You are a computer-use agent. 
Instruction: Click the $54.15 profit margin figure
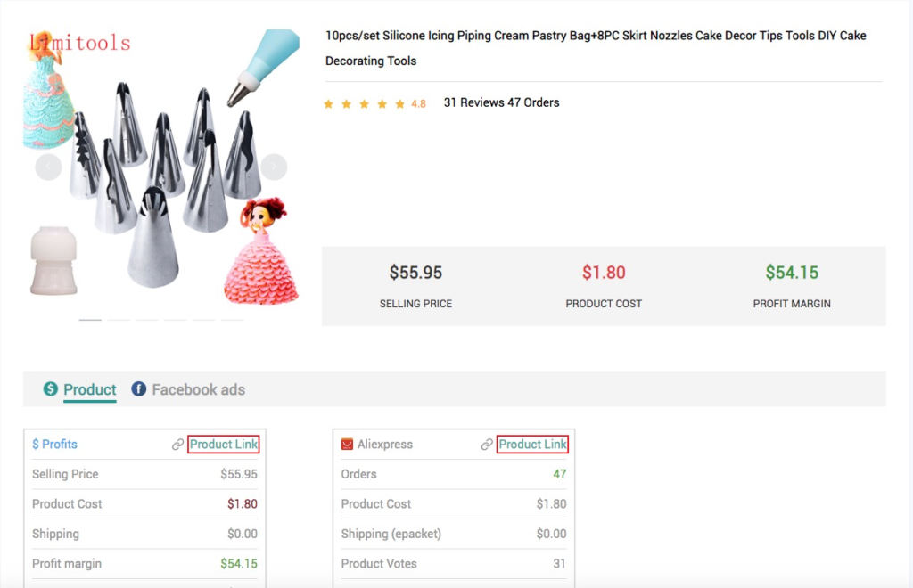(x=792, y=273)
